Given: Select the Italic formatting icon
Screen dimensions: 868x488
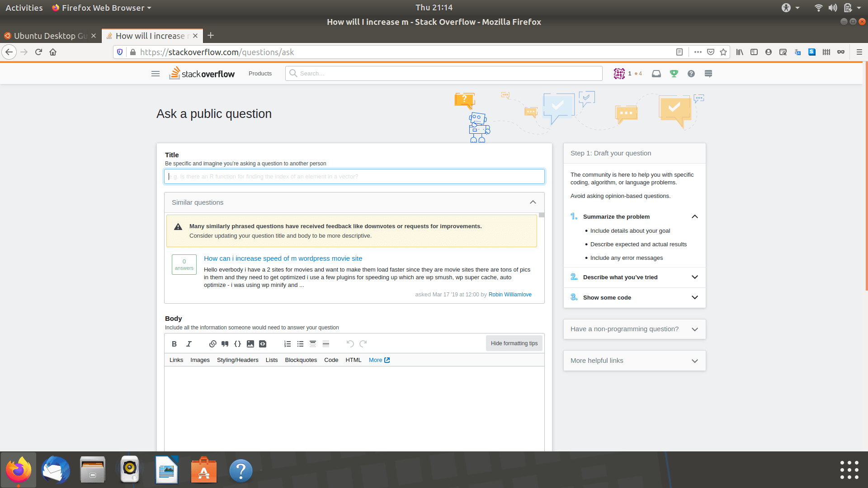Looking at the screenshot, I should 189,343.
